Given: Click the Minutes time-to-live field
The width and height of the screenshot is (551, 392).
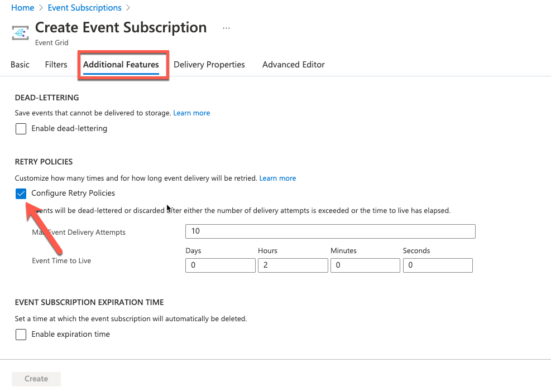Looking at the screenshot, I should point(365,265).
